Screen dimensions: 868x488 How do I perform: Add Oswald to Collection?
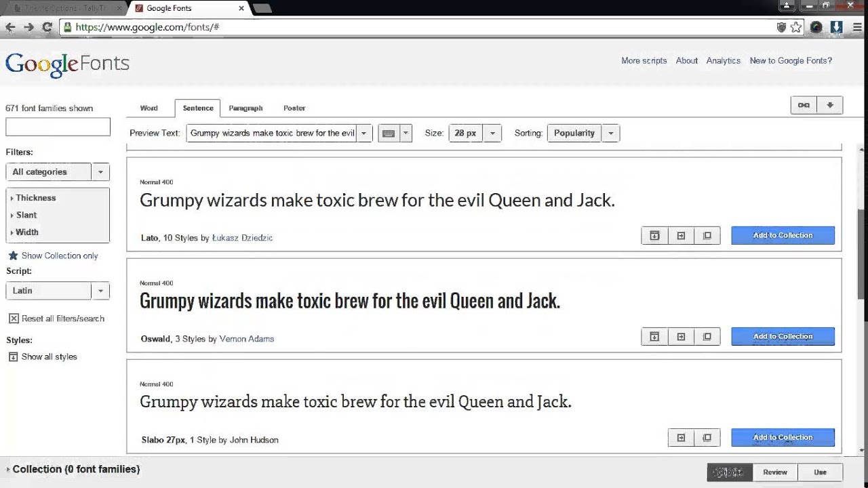pos(783,336)
